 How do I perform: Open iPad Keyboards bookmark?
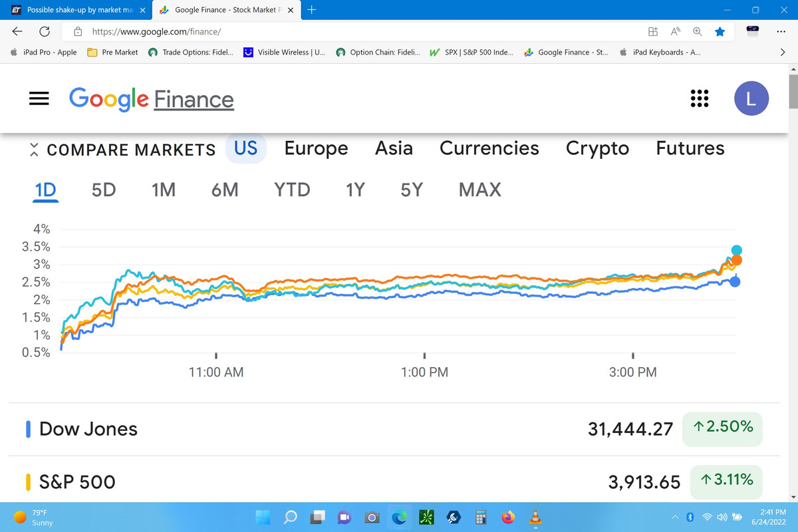659,52
